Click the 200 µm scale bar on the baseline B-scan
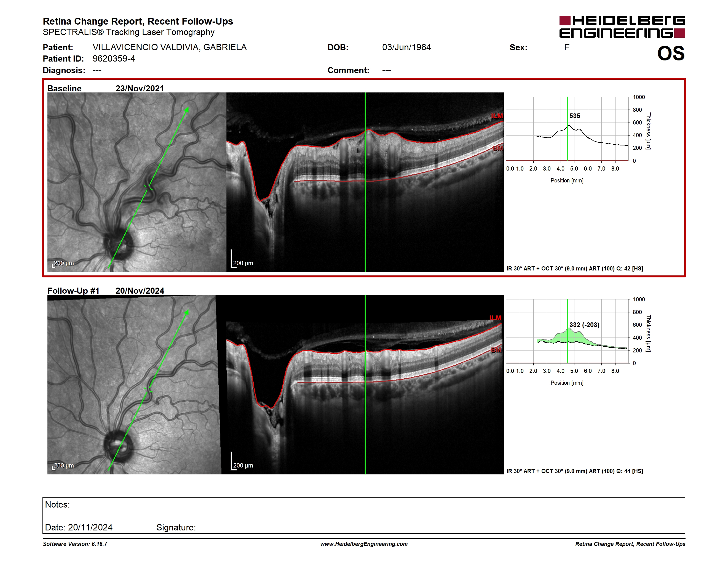The height and width of the screenshot is (563, 728). point(242,259)
